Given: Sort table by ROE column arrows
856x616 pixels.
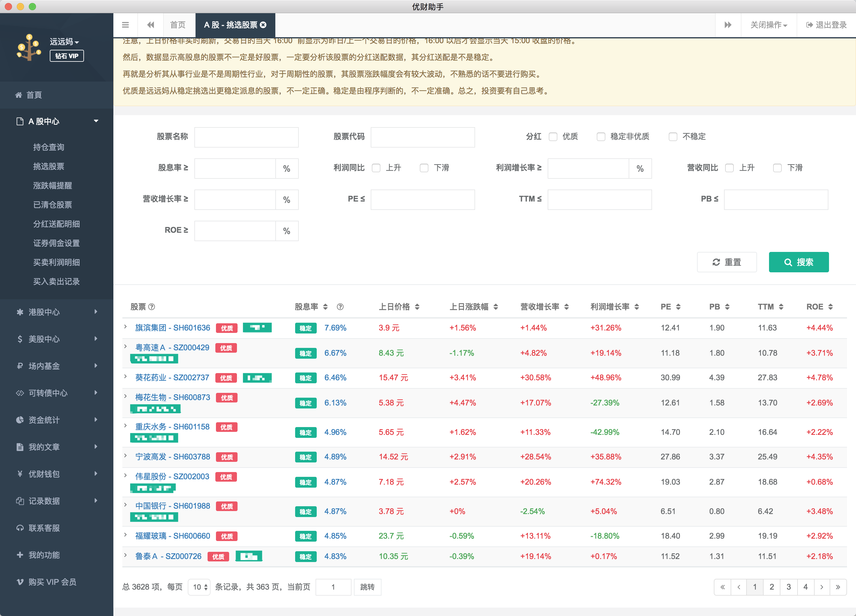Looking at the screenshot, I should pyautogui.click(x=830, y=307).
